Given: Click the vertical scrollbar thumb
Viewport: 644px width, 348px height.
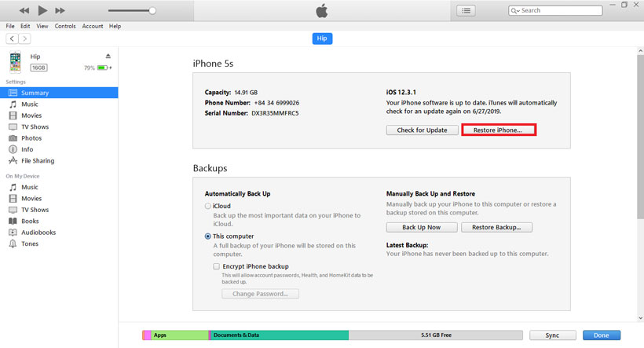Looking at the screenshot, I should pyautogui.click(x=640, y=137).
